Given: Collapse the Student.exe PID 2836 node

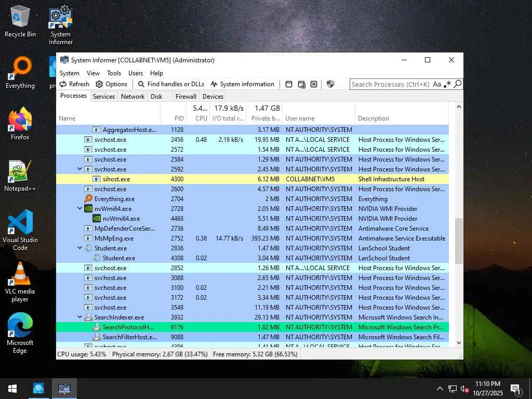Looking at the screenshot, I should coord(79,248).
